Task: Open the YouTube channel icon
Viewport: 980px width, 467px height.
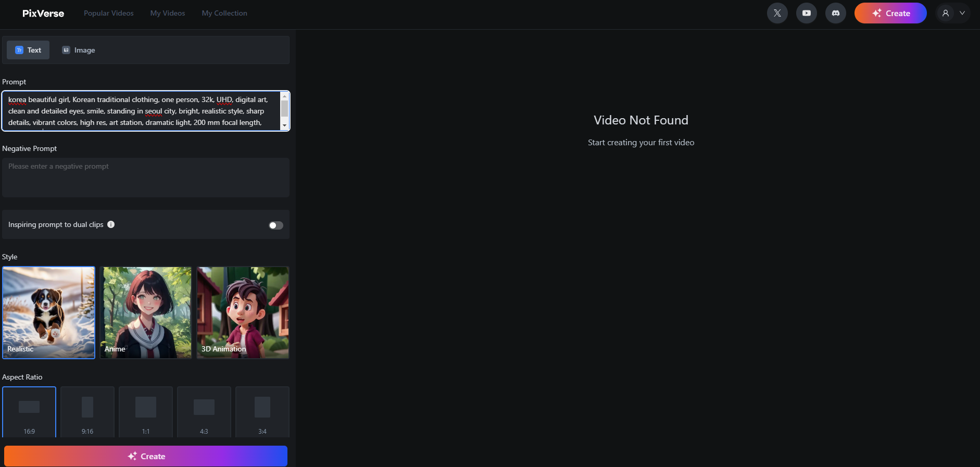Action: pyautogui.click(x=807, y=13)
